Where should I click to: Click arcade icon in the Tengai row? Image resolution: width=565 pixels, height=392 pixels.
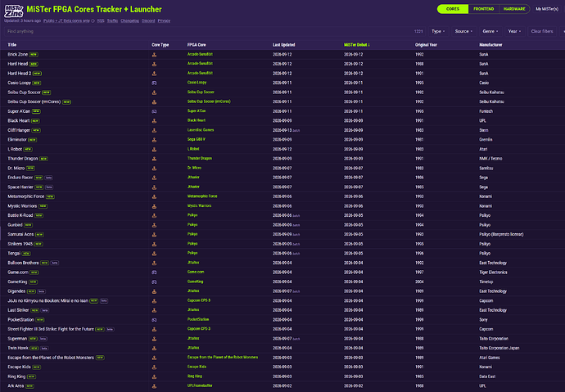(x=154, y=254)
